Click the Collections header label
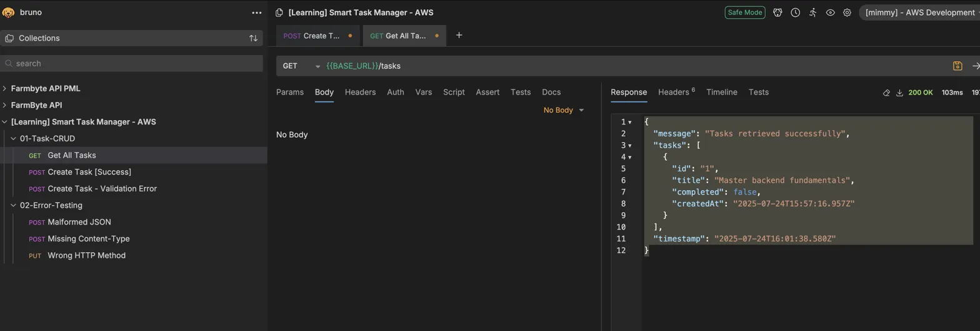This screenshot has width=980, height=331. pyautogui.click(x=39, y=38)
